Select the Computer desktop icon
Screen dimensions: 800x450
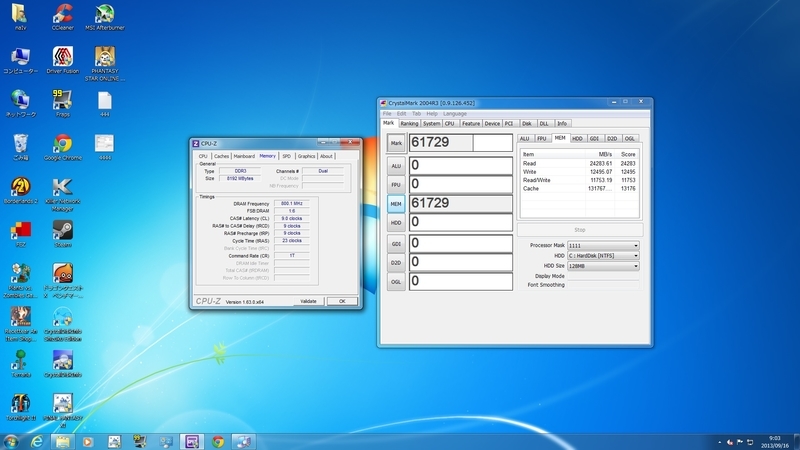pos(21,60)
